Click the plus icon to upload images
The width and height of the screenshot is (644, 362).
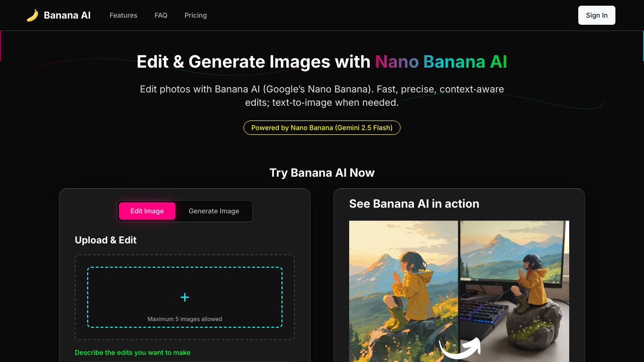185,297
